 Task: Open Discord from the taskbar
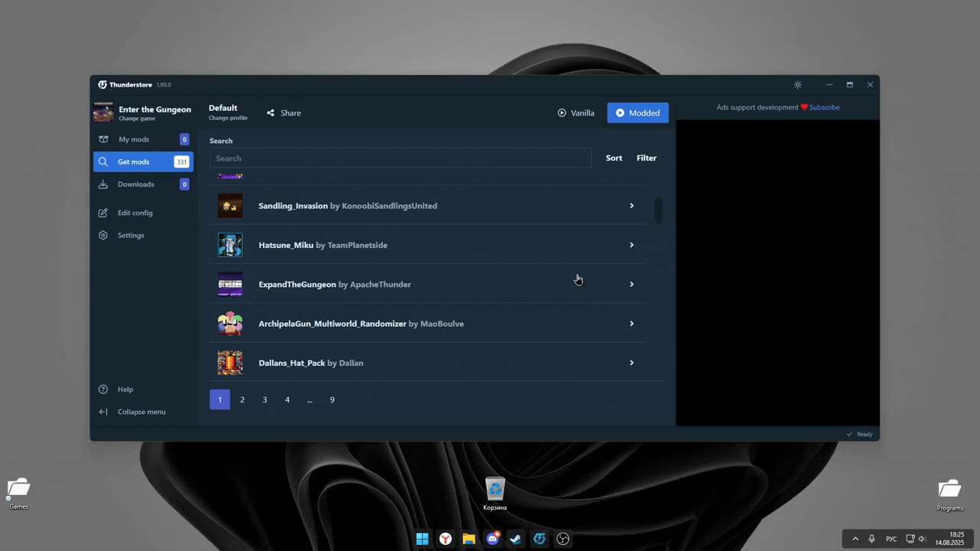(x=493, y=539)
